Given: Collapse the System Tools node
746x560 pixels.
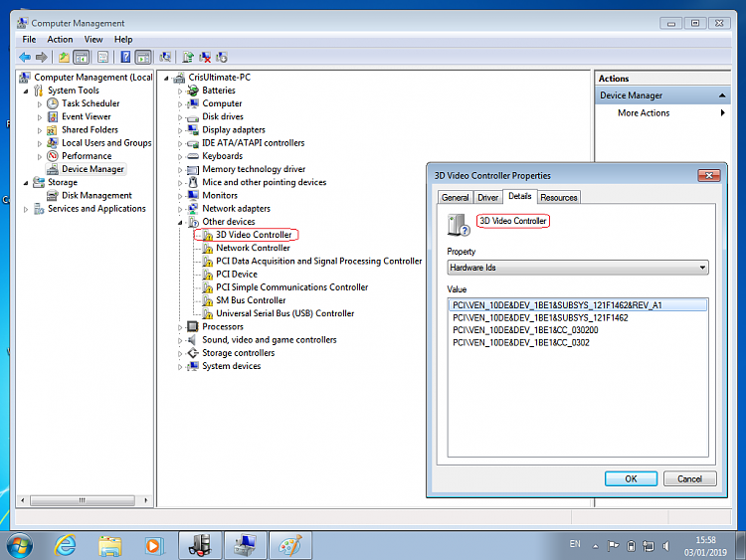Looking at the screenshot, I should coord(26,91).
